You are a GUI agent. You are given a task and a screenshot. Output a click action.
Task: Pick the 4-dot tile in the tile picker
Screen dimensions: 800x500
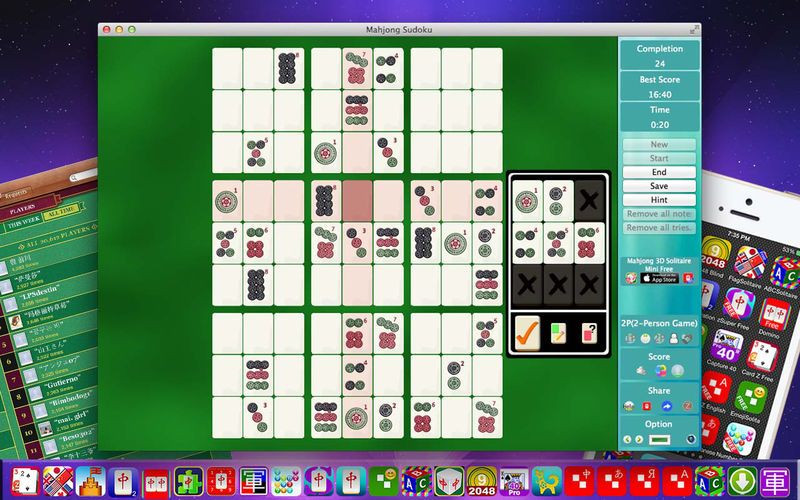[x=527, y=243]
